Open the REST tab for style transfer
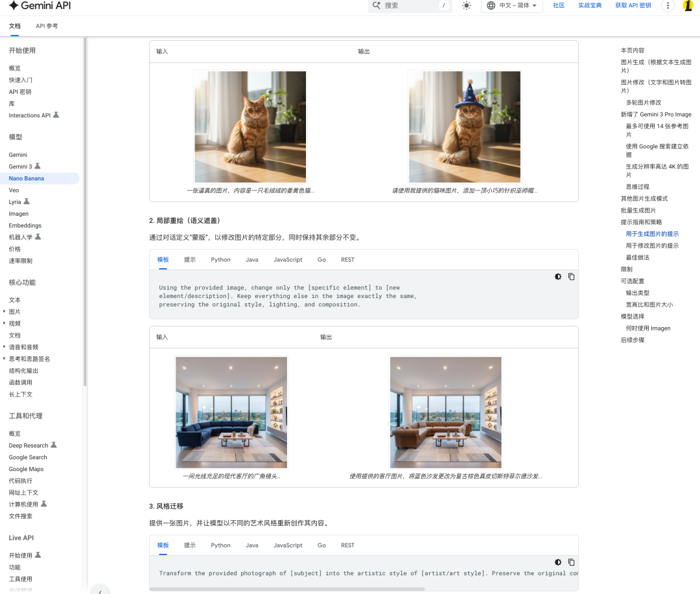The image size is (700, 594). pos(347,545)
